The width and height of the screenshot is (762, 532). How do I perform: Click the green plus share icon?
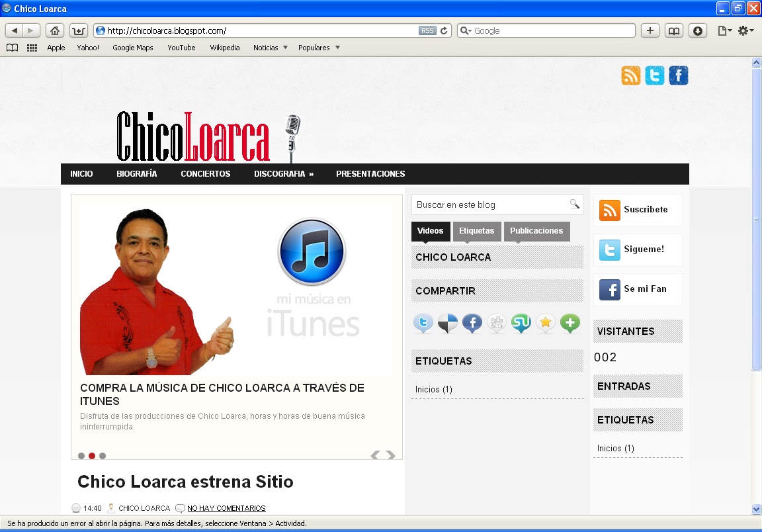(570, 323)
